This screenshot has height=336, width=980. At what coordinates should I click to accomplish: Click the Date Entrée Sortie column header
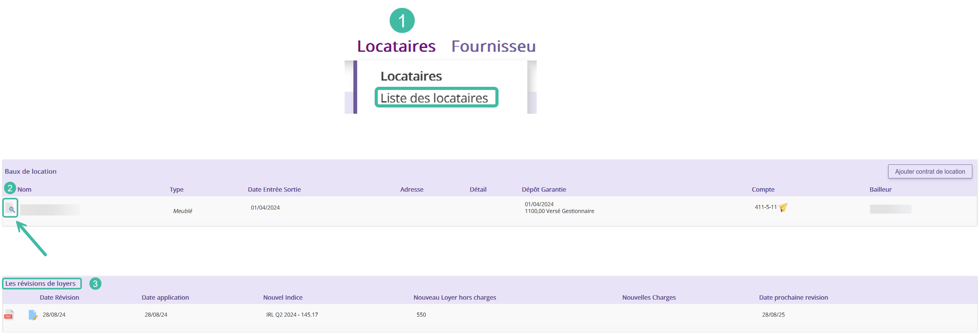(274, 190)
